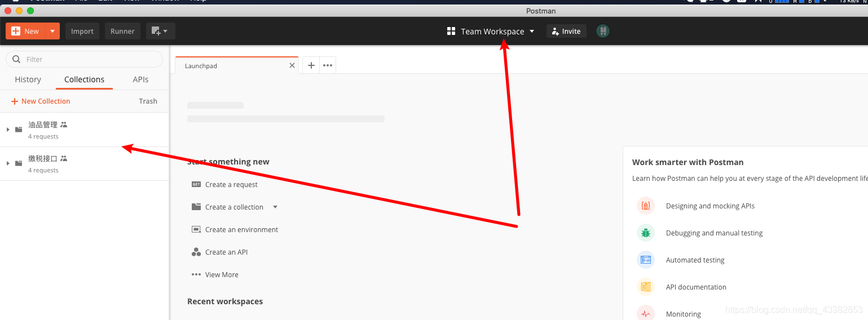Click Create a request
This screenshot has height=320, width=868.
[231, 184]
